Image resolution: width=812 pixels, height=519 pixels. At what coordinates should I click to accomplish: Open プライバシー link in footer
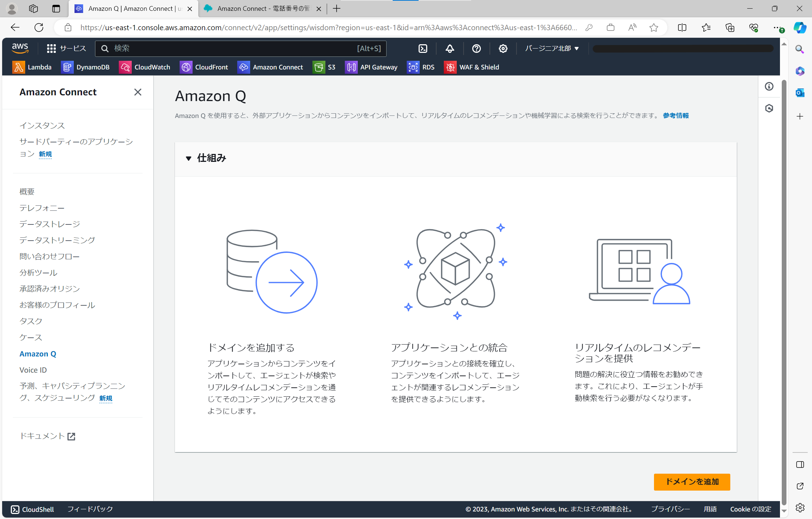pyautogui.click(x=671, y=509)
